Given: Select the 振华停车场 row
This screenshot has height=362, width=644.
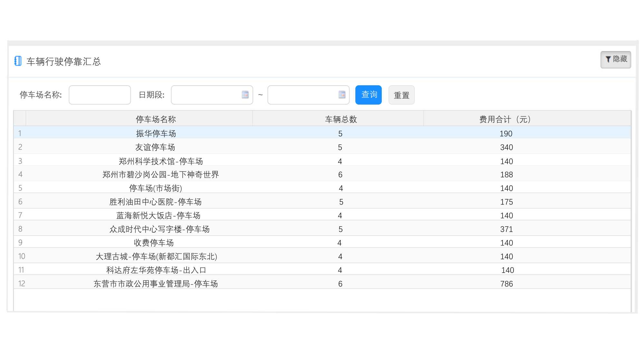Looking at the screenshot, I should tap(156, 133).
